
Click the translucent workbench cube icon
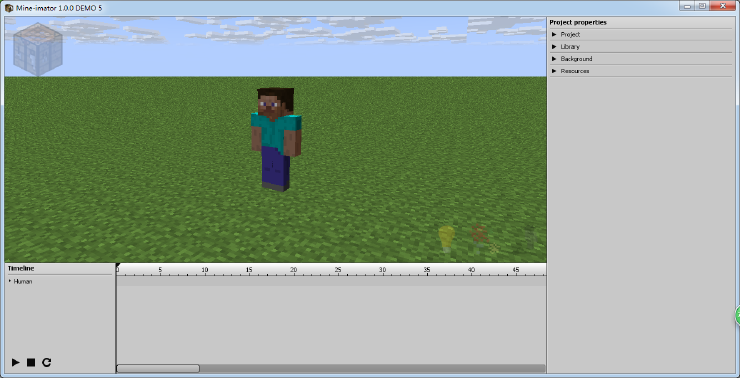point(38,50)
